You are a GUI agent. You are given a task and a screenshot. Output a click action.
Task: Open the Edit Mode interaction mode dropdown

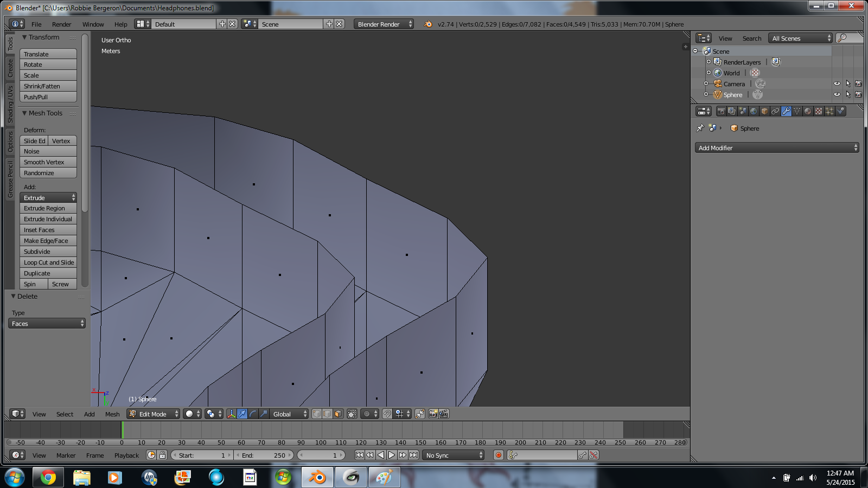154,414
